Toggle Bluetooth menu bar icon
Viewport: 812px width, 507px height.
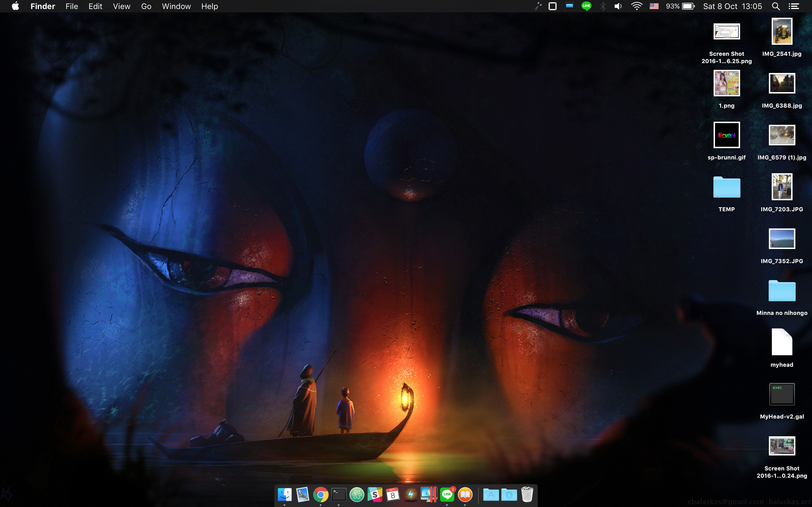(603, 6)
